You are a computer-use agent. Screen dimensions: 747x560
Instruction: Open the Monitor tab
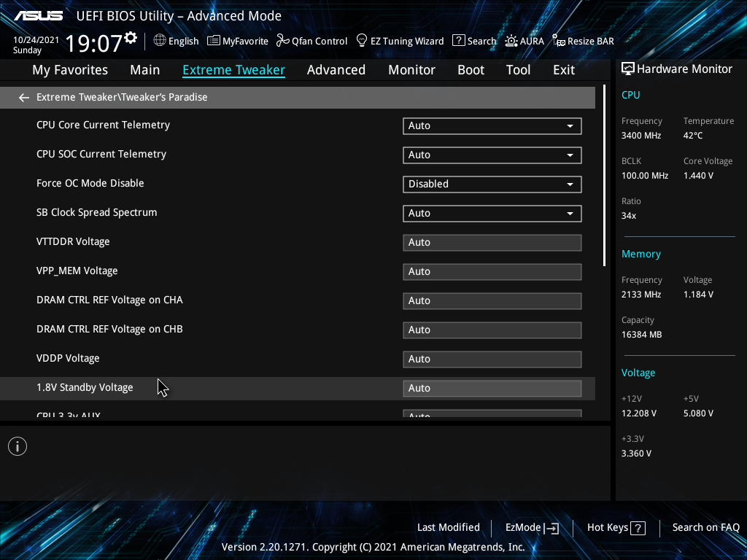point(411,70)
